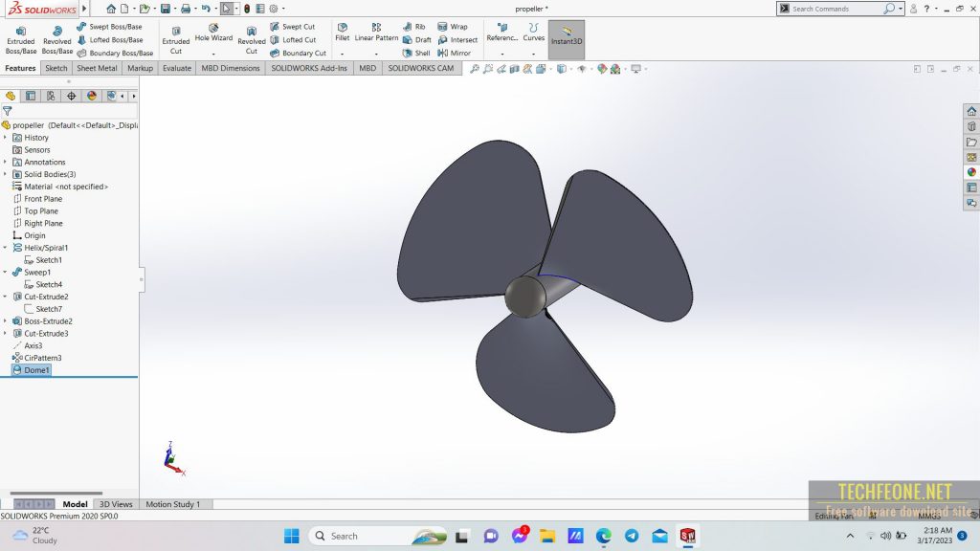This screenshot has width=980, height=551.
Task: Open the Motion Study 1 tab
Action: tap(173, 504)
